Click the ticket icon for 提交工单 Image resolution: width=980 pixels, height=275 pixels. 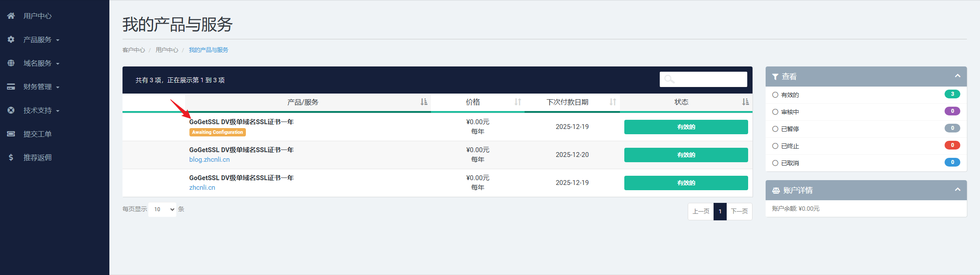11,134
